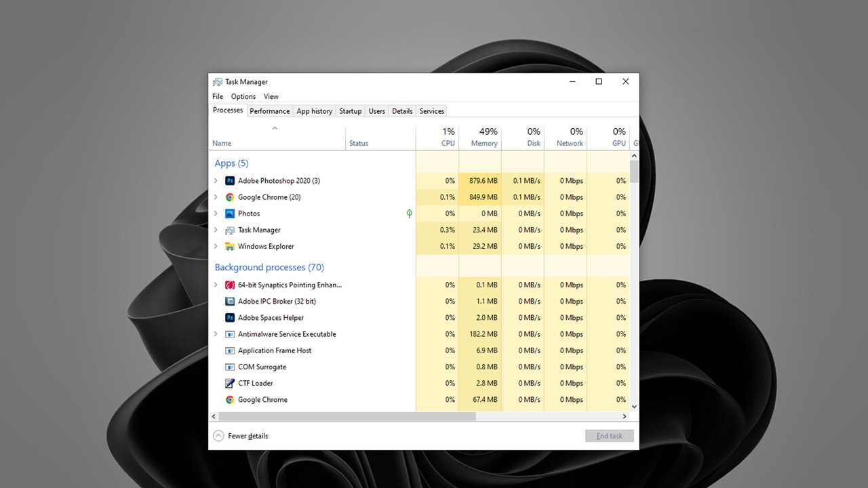Sort by the Status column header
This screenshot has height=488, width=868.
(380, 138)
